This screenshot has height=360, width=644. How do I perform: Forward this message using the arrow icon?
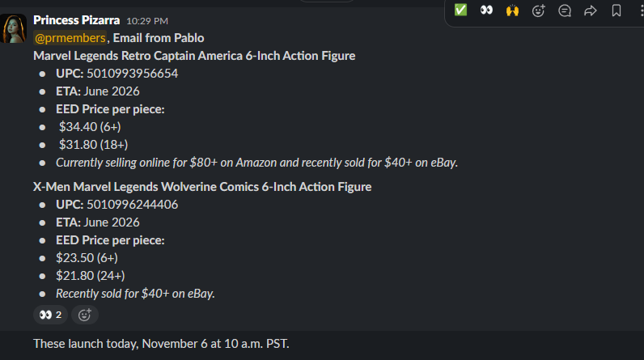click(x=591, y=11)
